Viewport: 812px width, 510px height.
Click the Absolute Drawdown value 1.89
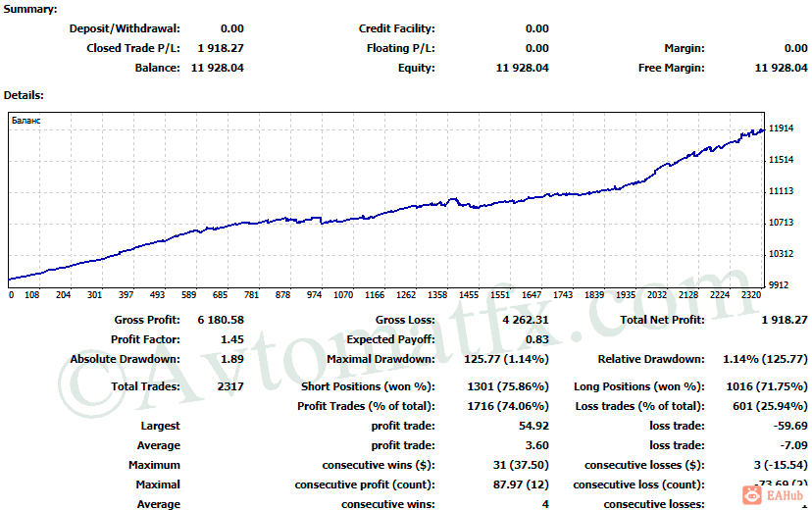click(232, 359)
